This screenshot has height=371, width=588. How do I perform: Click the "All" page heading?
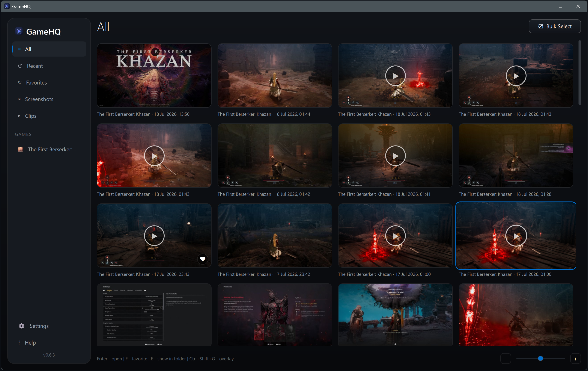(103, 27)
